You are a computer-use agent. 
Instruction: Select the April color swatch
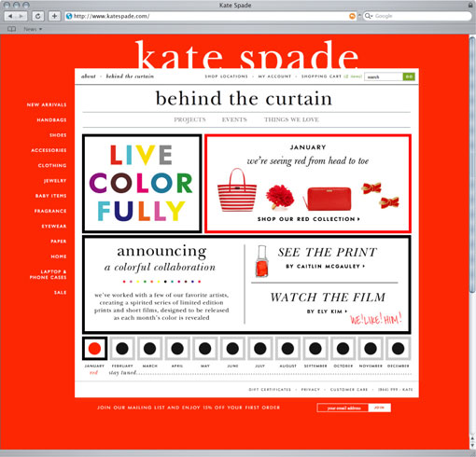(177, 349)
